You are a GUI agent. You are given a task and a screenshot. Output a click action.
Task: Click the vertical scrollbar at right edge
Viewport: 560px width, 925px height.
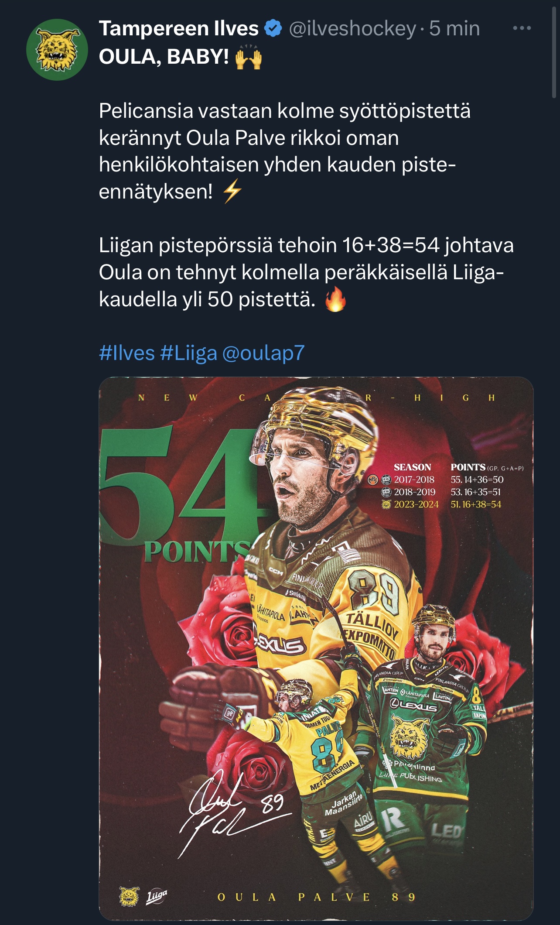[x=554, y=49]
